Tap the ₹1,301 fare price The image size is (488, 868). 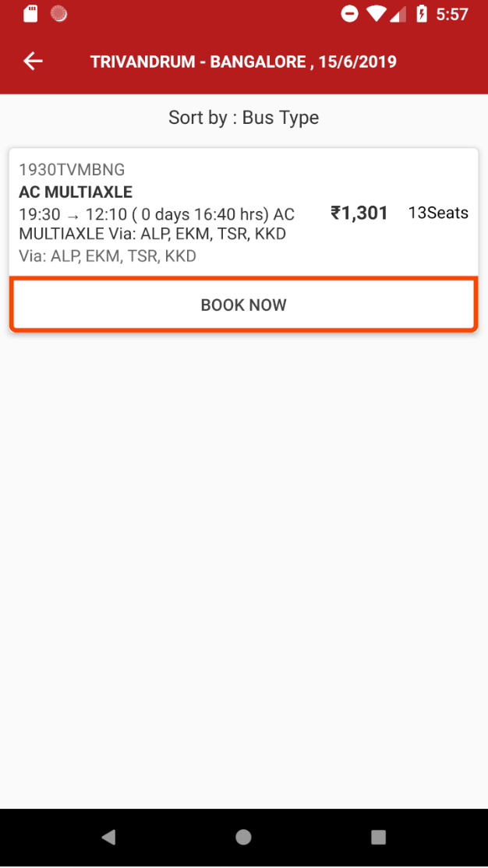pyautogui.click(x=359, y=213)
